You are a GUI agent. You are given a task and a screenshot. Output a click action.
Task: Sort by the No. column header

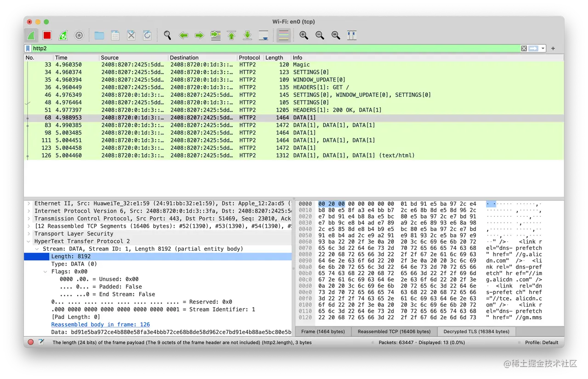tap(39, 57)
